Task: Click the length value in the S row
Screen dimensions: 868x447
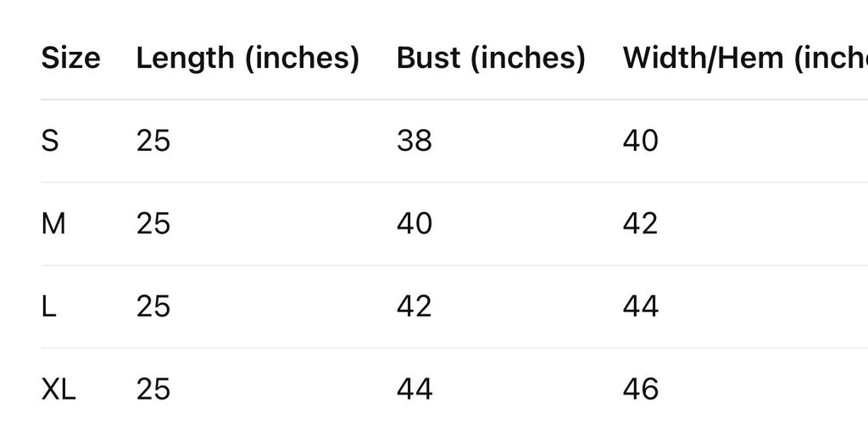Action: (x=153, y=141)
